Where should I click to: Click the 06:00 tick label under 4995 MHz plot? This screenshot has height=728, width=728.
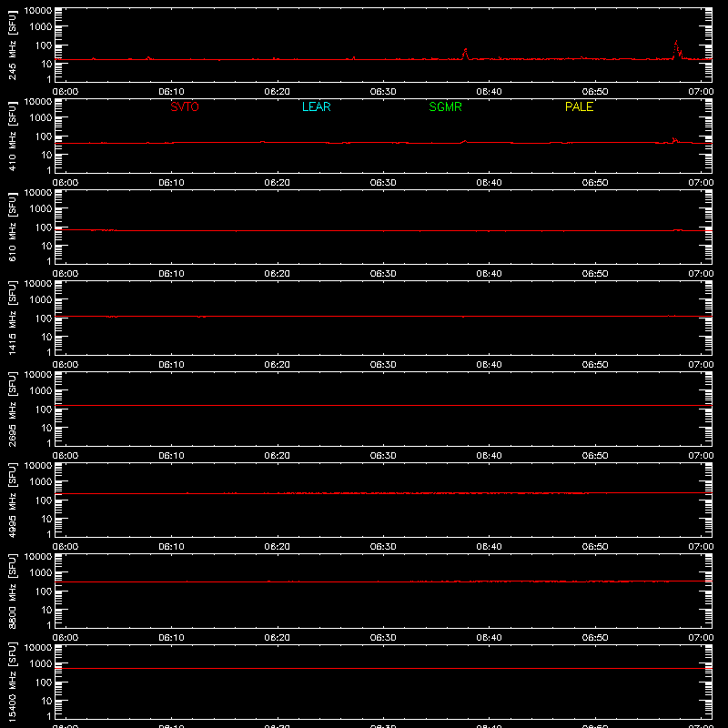[66, 547]
